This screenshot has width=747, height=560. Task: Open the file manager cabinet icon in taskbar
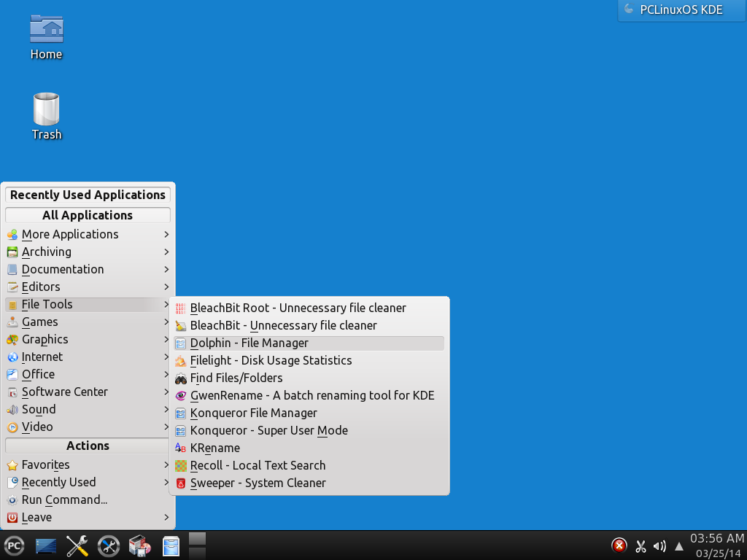tap(171, 546)
